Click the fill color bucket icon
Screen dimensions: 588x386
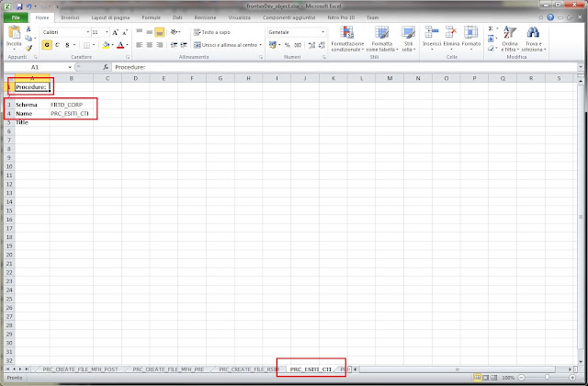click(107, 45)
